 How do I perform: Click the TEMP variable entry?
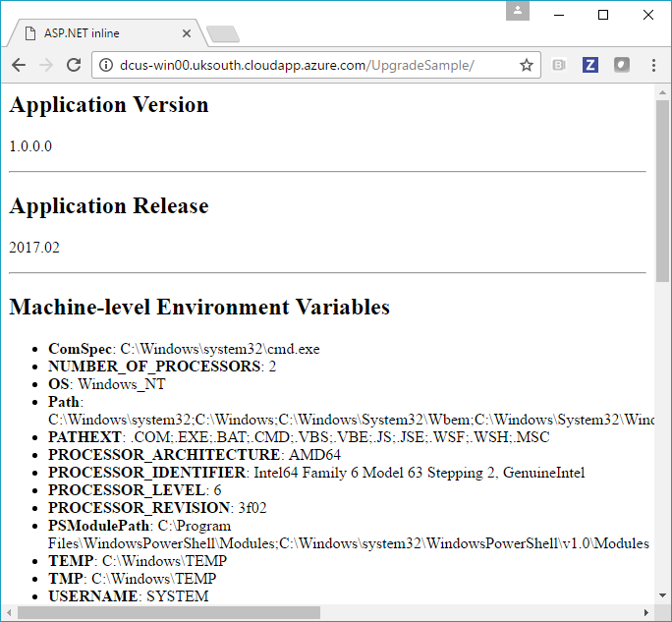click(138, 561)
